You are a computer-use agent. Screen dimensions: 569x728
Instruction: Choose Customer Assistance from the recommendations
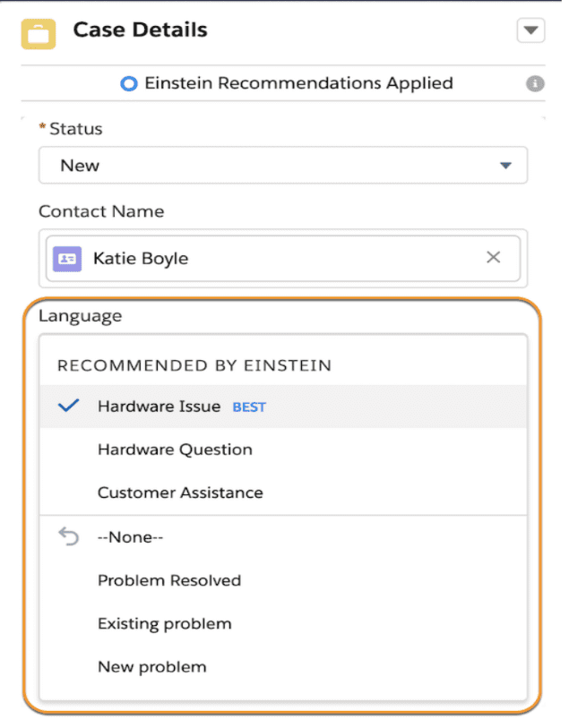click(x=180, y=492)
